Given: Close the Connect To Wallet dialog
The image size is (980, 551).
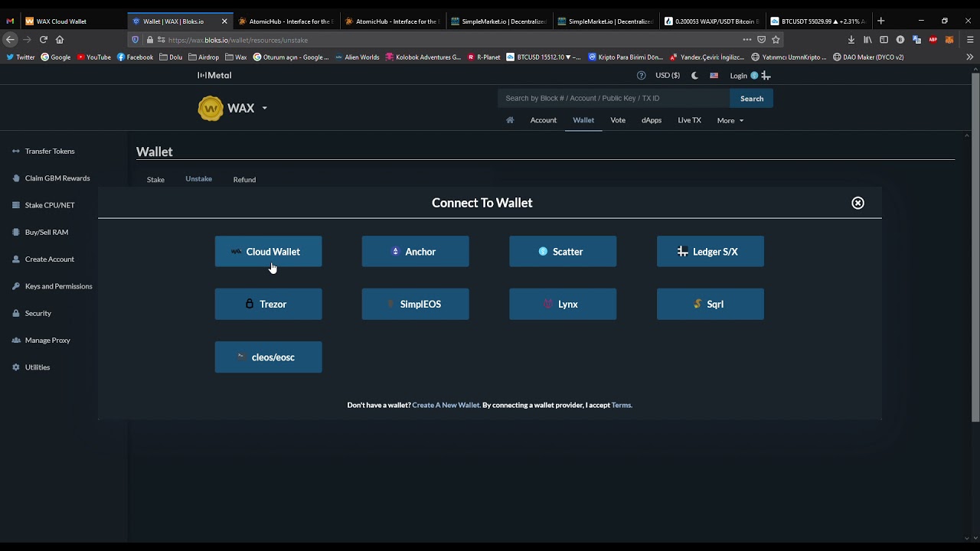Looking at the screenshot, I should click(x=857, y=203).
